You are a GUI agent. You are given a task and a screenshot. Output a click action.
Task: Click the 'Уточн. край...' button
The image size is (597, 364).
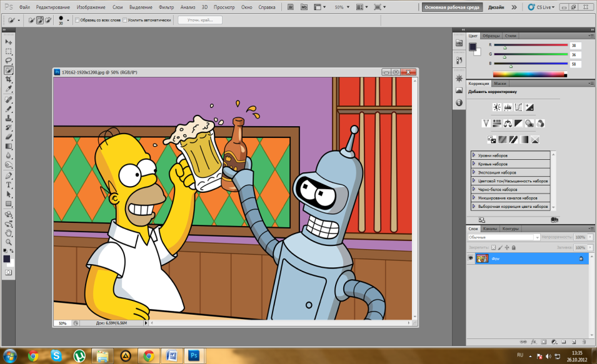(x=200, y=20)
